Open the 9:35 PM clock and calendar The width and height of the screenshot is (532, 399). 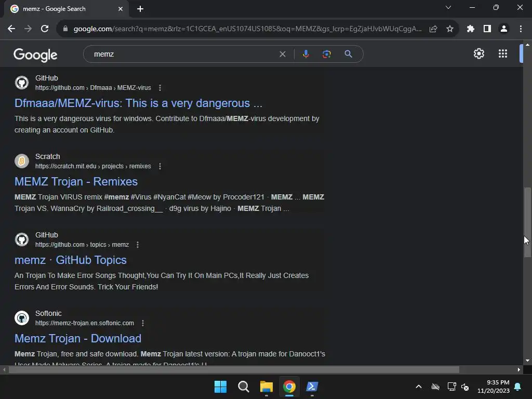pyautogui.click(x=494, y=387)
